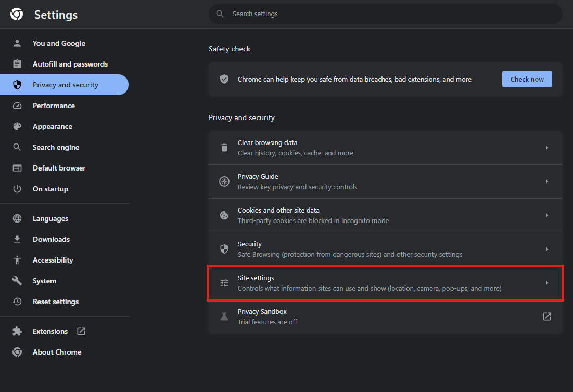The image size is (573, 392).
Task: Click the Search settings input field
Action: tap(385, 14)
